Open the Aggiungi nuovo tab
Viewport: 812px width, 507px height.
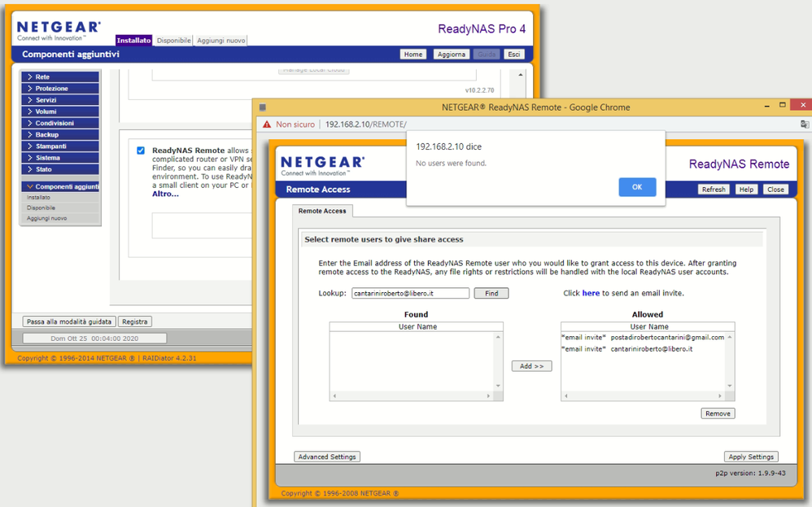[x=221, y=41]
